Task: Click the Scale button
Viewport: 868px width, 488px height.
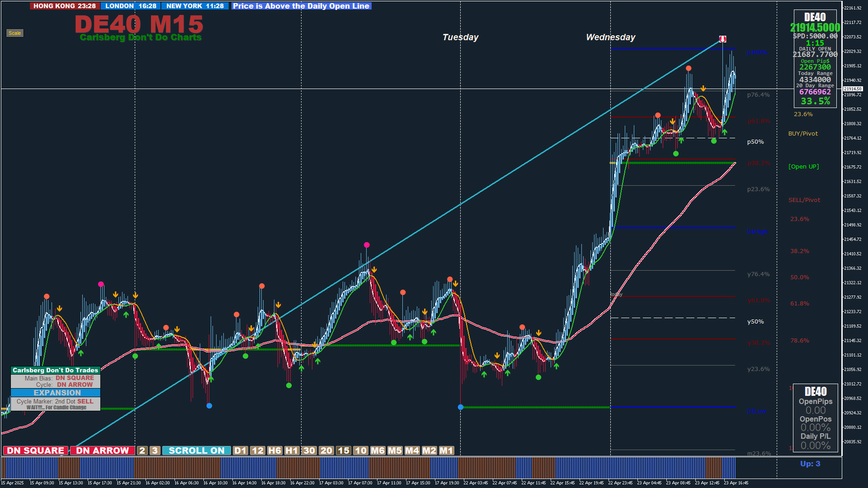Action: click(x=14, y=33)
